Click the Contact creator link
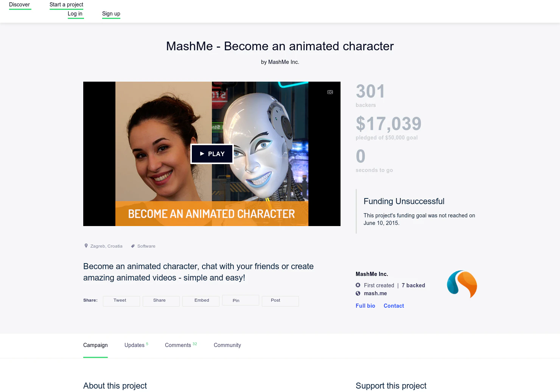560x392 pixels. 394,306
